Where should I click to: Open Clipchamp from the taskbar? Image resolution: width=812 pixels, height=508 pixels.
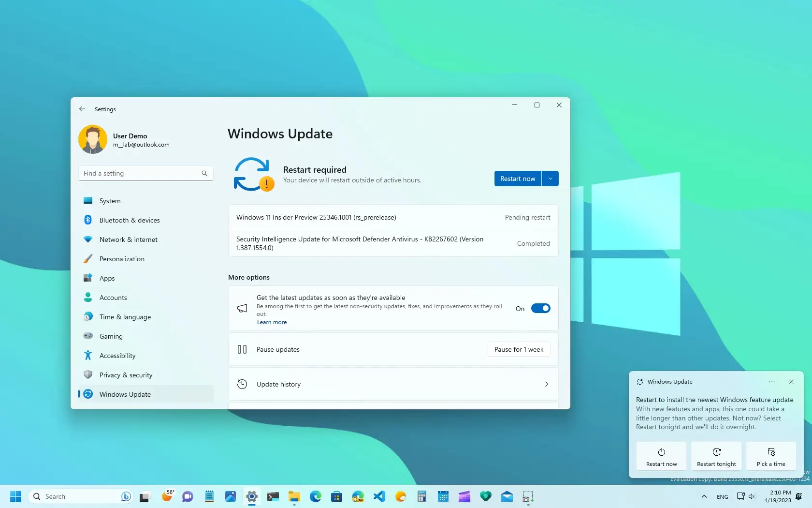click(x=464, y=496)
